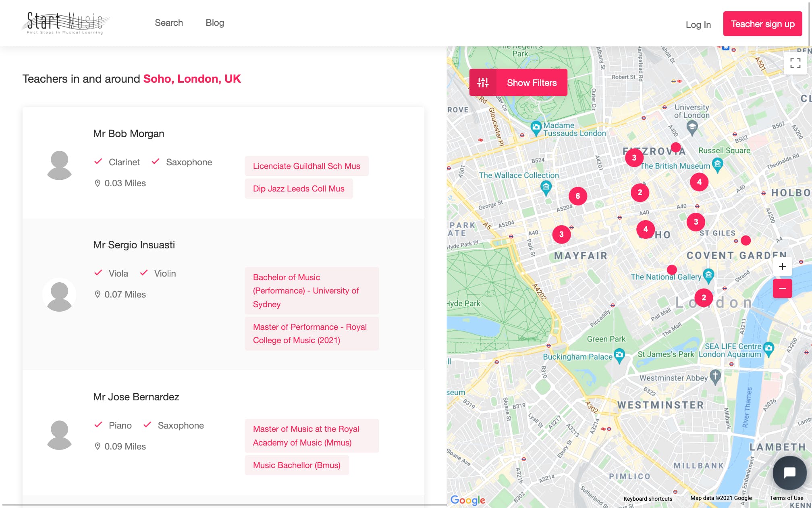Select the cluster 4 in Soho

646,229
